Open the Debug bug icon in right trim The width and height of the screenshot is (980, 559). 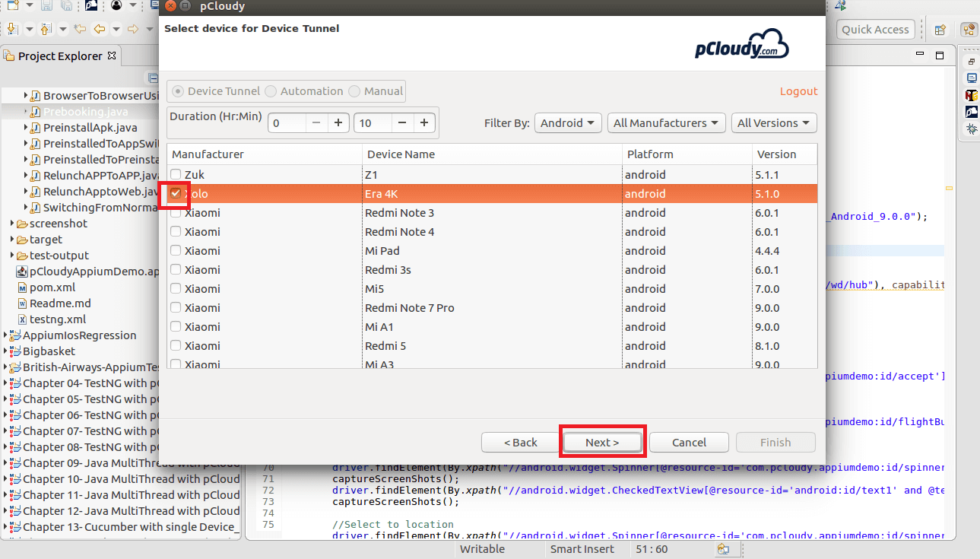point(972,129)
